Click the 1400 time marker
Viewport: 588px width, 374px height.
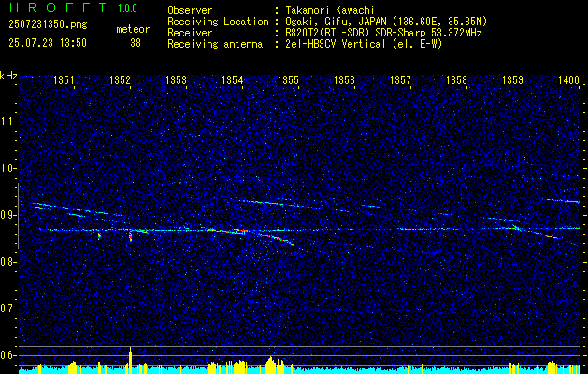point(569,79)
